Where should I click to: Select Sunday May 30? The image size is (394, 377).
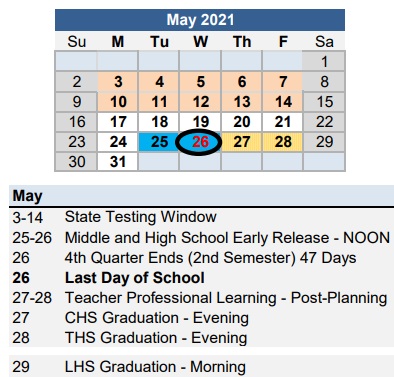pyautogui.click(x=77, y=162)
